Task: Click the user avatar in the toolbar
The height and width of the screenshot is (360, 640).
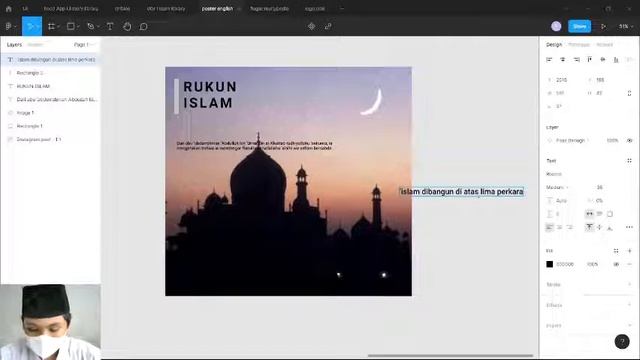Action: (556, 26)
